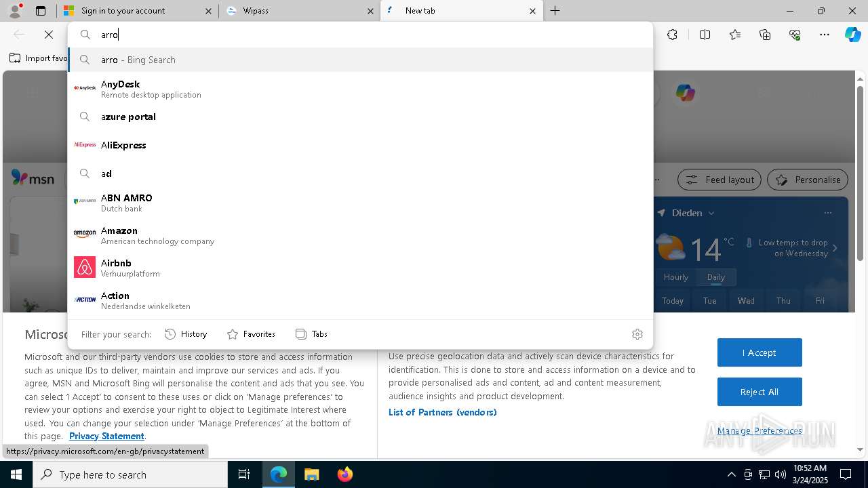The image size is (868, 488).
Task: Open the volume control in tray
Action: click(x=781, y=474)
